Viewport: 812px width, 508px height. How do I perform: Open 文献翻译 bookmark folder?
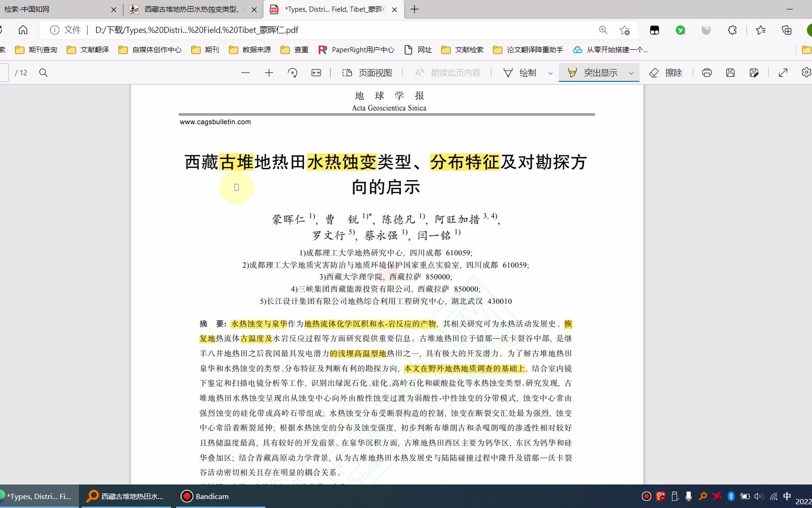click(88, 49)
